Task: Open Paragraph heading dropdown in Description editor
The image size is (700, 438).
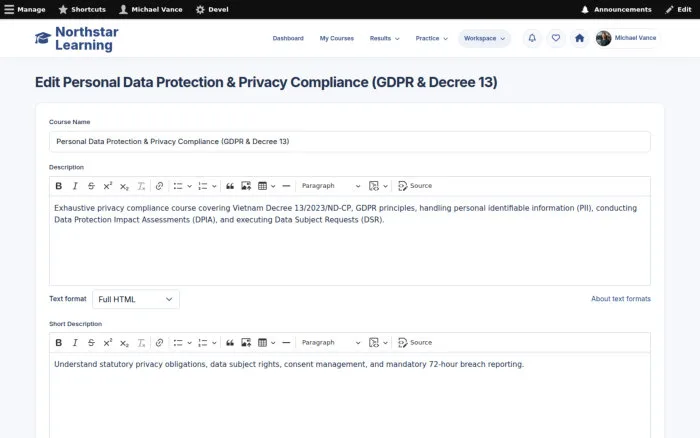Action: point(330,186)
